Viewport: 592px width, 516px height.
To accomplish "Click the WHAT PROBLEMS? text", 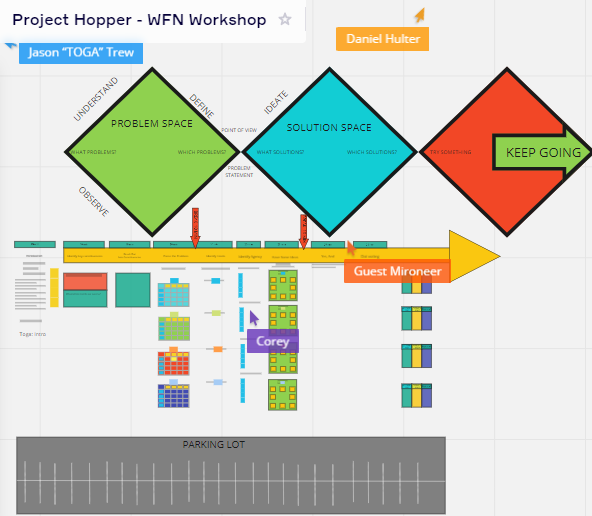I will [94, 152].
